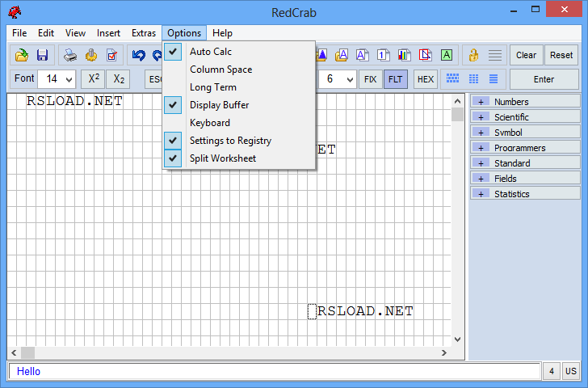
Task: Expand the Fields panel
Action: [525, 179]
